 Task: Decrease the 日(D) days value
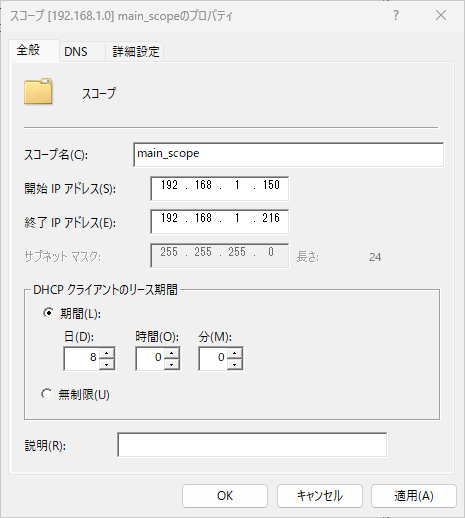107,364
